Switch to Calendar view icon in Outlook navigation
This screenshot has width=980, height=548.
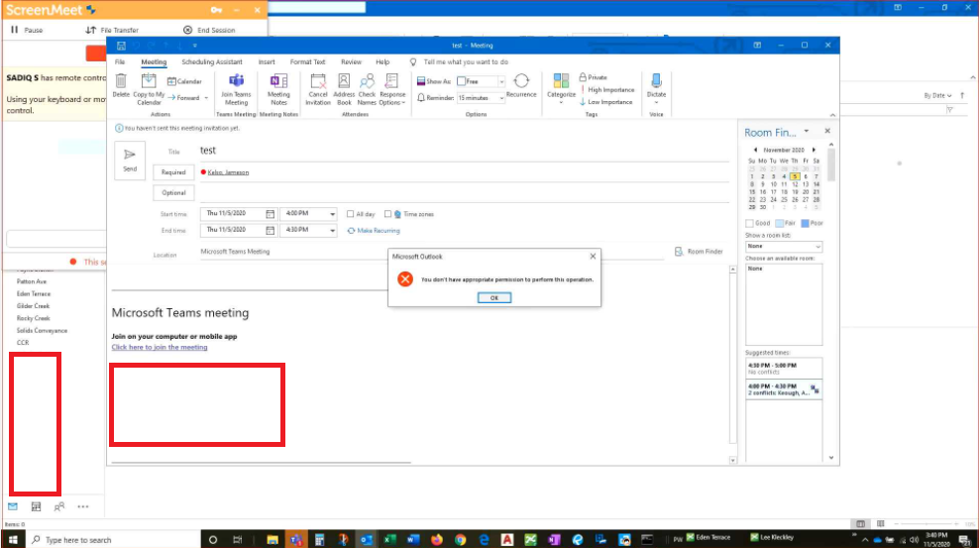[x=37, y=506]
